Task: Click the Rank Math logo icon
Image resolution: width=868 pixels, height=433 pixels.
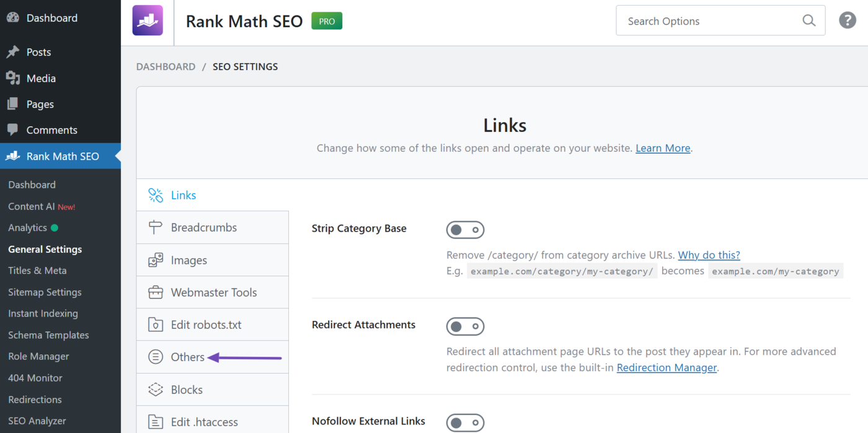Action: coord(148,20)
